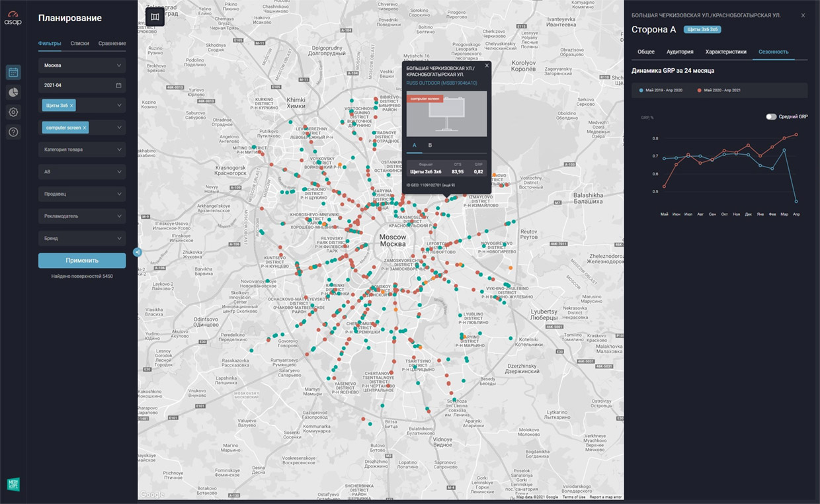Open the pie chart analytics icon
The image size is (820, 504).
click(13, 93)
